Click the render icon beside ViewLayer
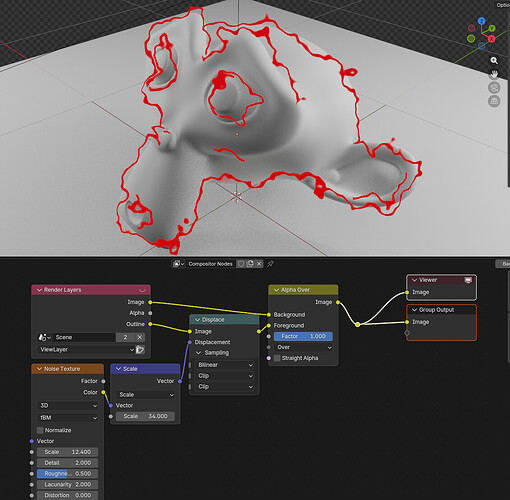 [x=140, y=349]
